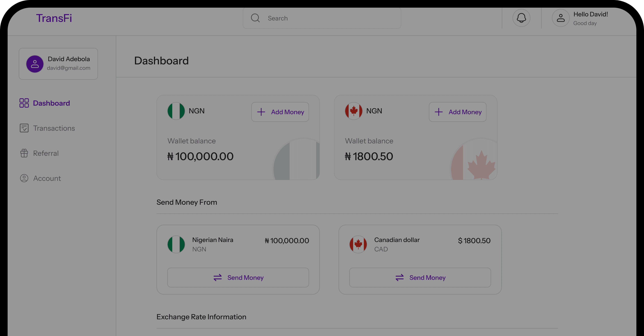Click Nigerian flag icon in NGN wallet card

tap(176, 111)
